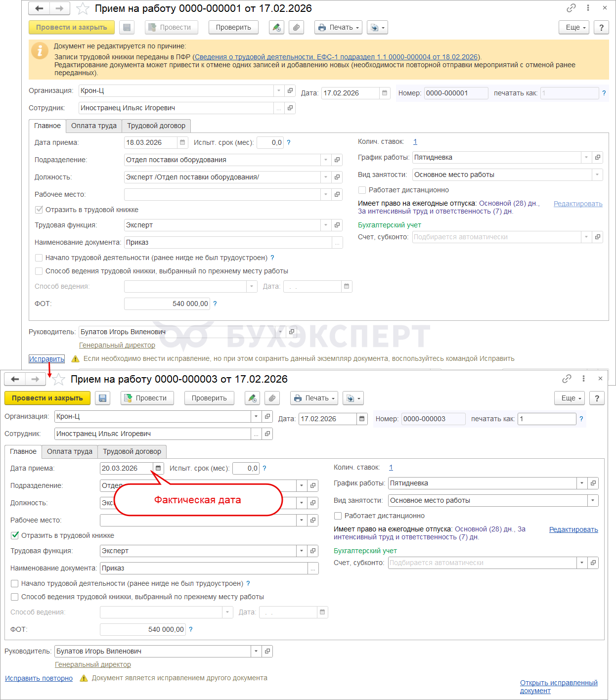Open calendar for Дата приема 20.03.2026
Viewport: 616px width, 700px height.
click(x=158, y=468)
